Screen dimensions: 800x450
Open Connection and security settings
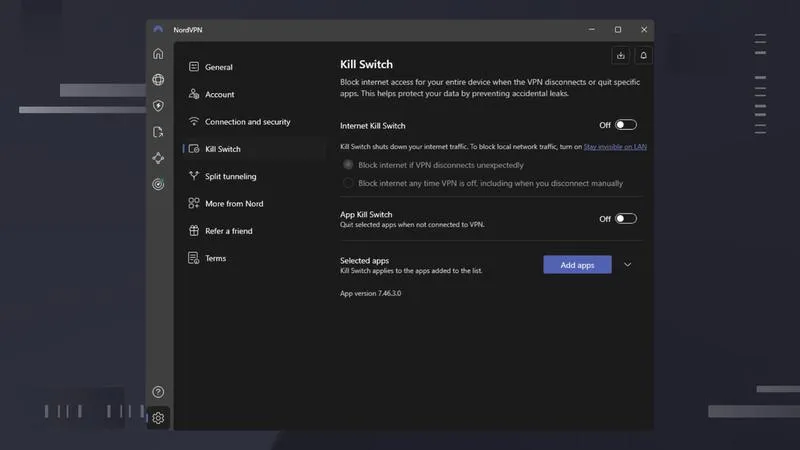click(x=254, y=121)
